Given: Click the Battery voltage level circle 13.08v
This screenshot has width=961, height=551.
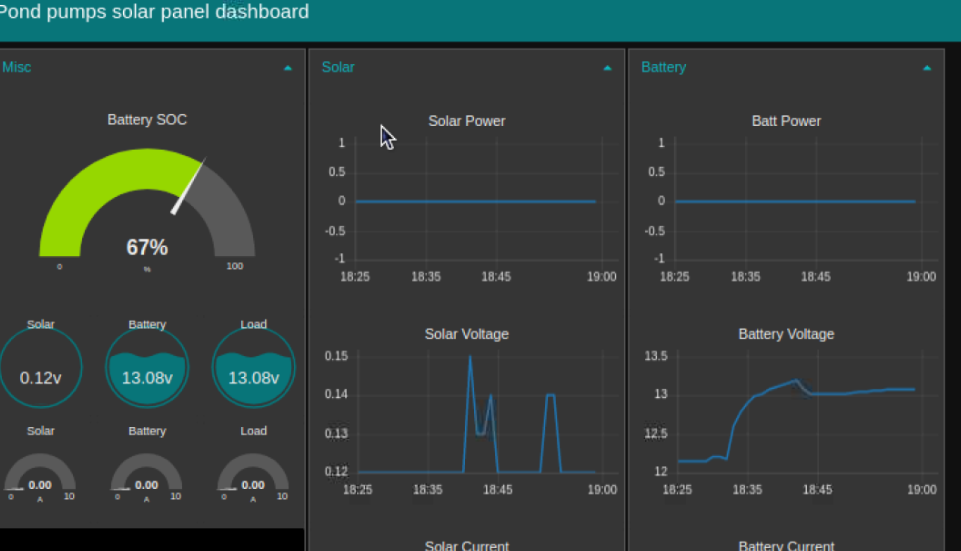Looking at the screenshot, I should (x=147, y=368).
